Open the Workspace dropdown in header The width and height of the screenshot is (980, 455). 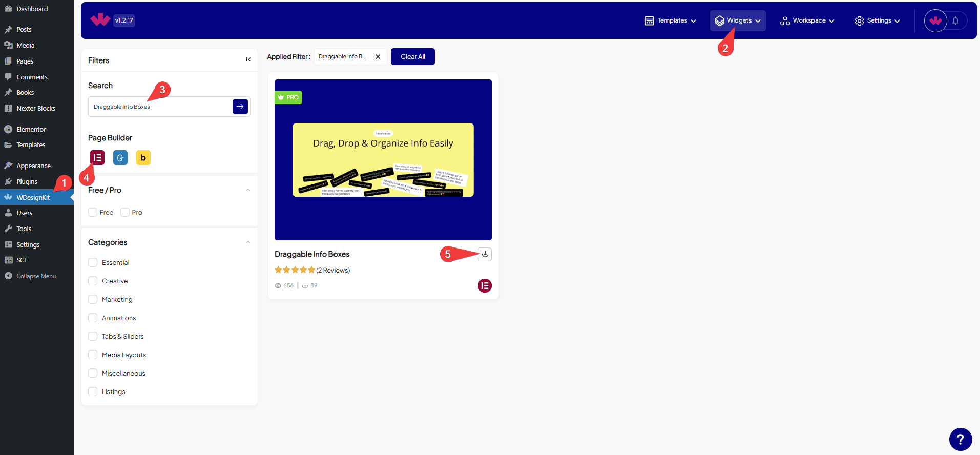click(807, 20)
